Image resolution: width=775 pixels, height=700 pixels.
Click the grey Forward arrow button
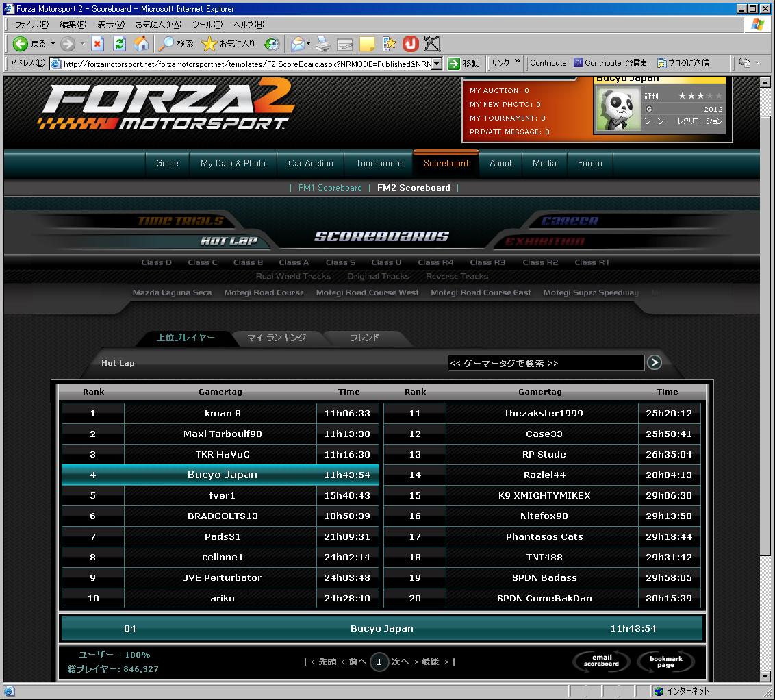68,44
